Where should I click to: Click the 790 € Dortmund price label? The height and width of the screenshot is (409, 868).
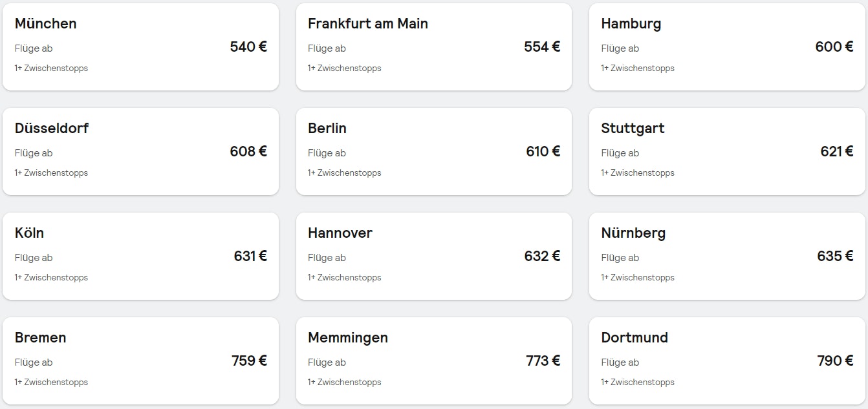pyautogui.click(x=834, y=361)
